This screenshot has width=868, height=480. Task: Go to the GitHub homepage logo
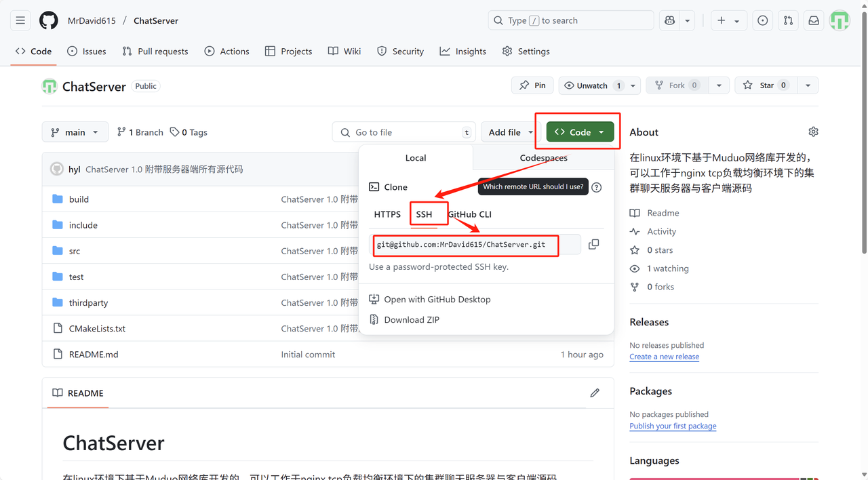49,20
